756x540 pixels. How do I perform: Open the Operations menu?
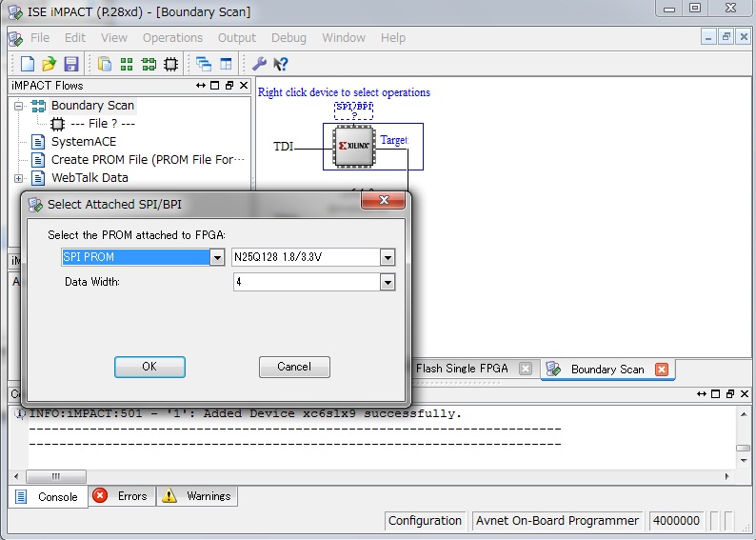172,37
